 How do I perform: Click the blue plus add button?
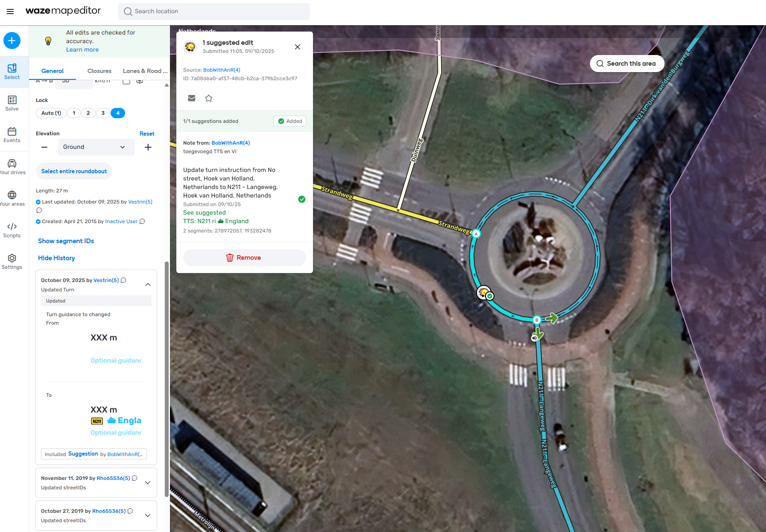(x=12, y=41)
